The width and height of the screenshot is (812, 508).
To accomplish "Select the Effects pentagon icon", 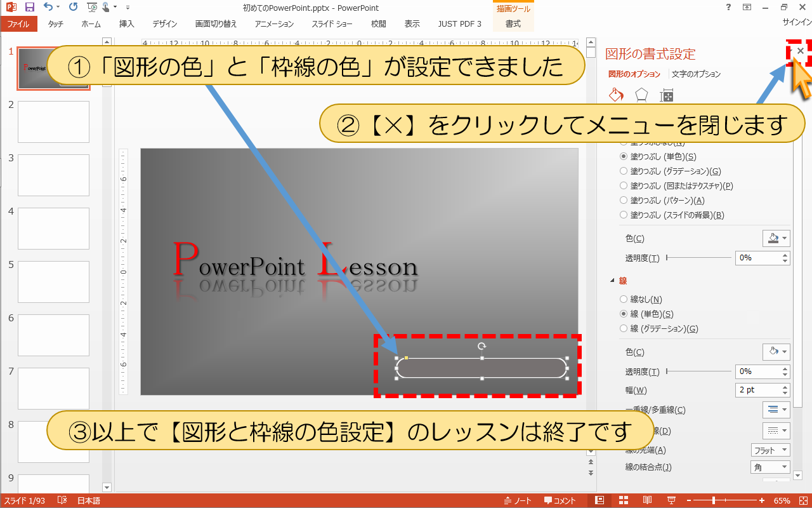I will (x=641, y=95).
